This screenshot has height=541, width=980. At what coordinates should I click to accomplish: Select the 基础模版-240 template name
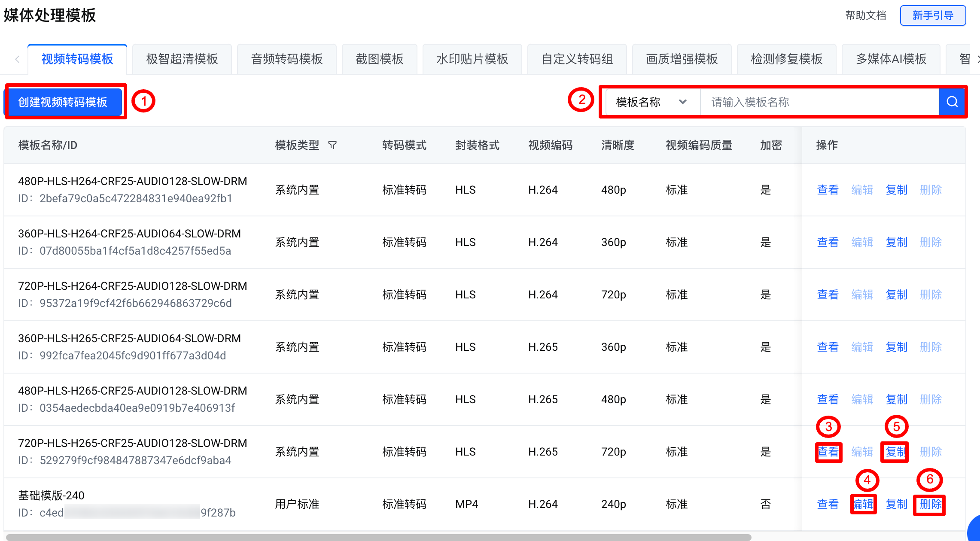pos(51,495)
